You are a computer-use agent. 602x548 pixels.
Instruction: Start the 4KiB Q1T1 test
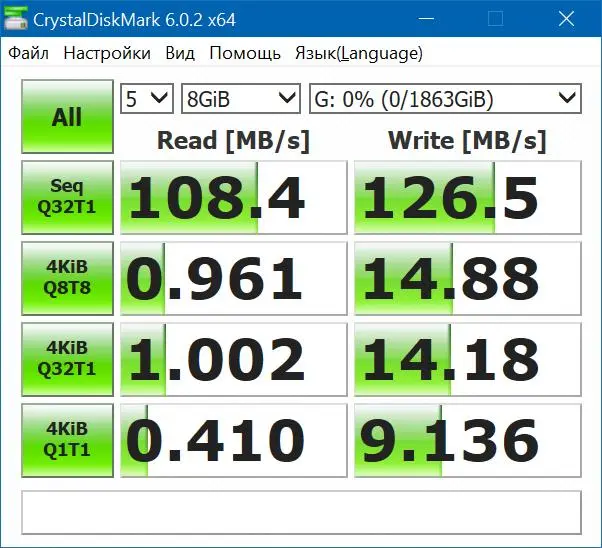(68, 440)
